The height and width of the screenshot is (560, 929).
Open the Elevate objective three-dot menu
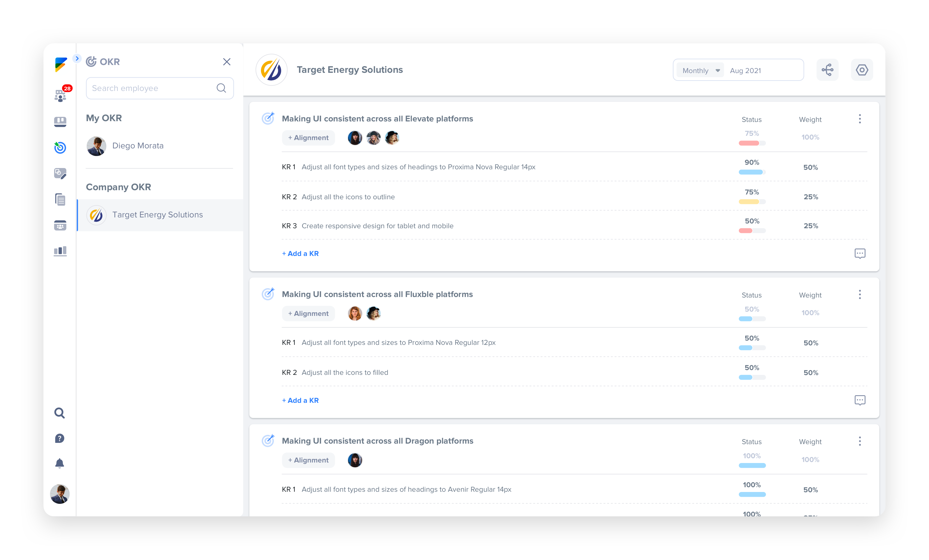click(860, 119)
